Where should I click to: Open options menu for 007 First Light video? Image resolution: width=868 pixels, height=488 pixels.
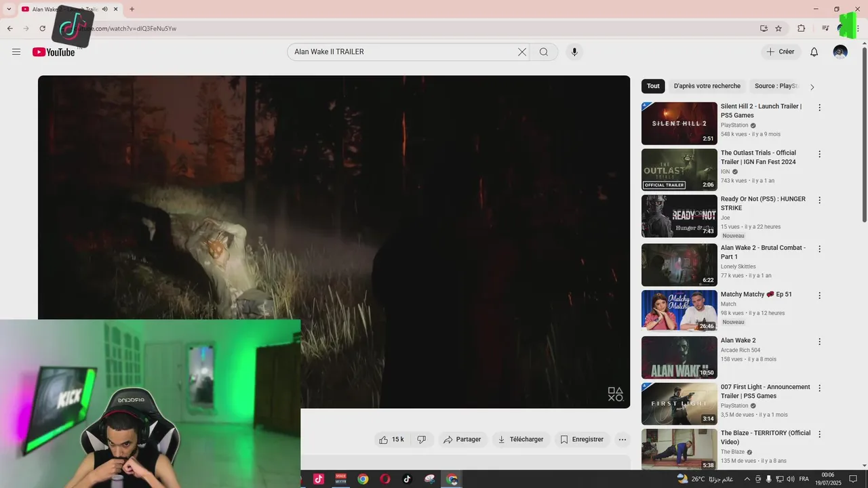pyautogui.click(x=819, y=388)
